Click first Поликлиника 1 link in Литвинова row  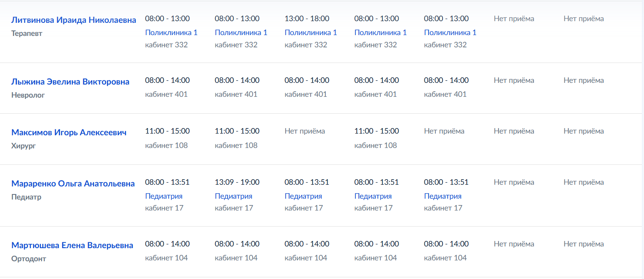[171, 33]
